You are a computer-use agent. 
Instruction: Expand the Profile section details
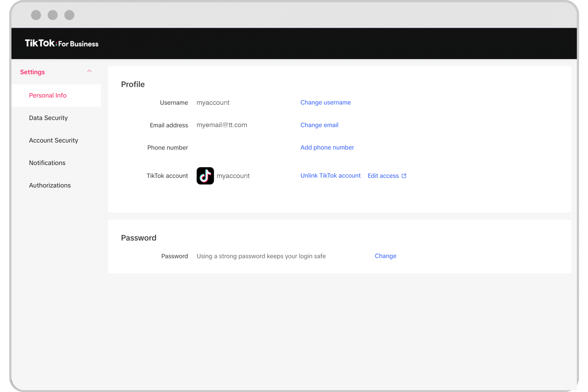(133, 84)
